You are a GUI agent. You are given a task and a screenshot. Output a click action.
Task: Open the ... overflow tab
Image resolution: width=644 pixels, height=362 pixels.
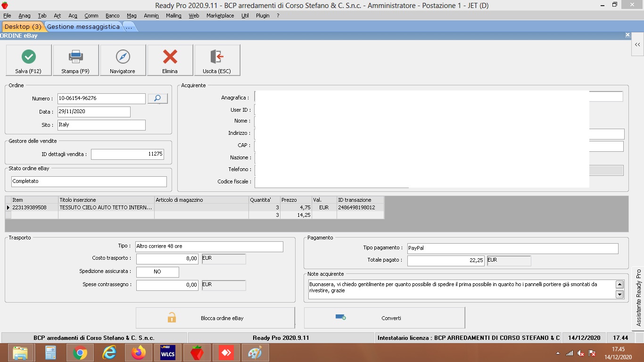[129, 27]
